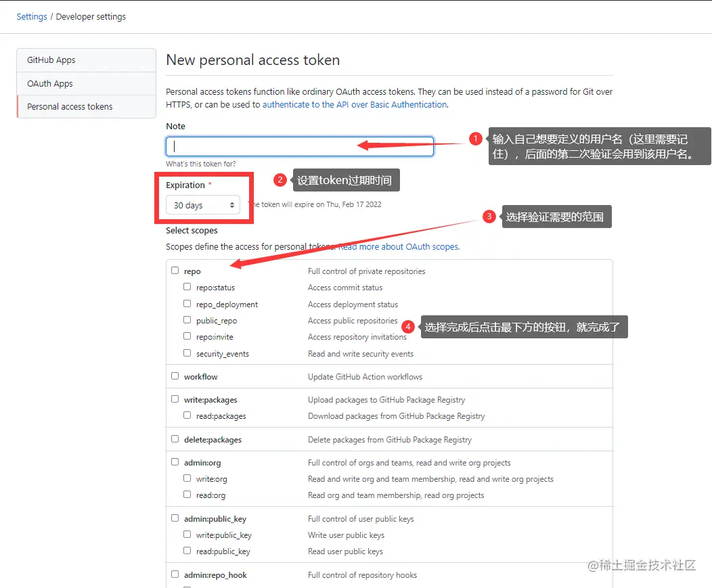Image resolution: width=712 pixels, height=588 pixels.
Task: Tick the admin:org checkbox
Action: [175, 461]
